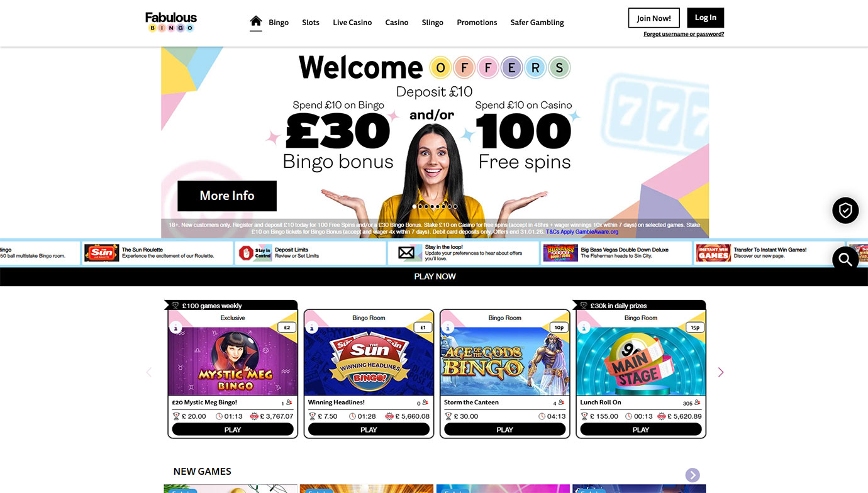The image size is (868, 493).
Task: Open The Sun Roulette ticker icon
Action: pos(102,253)
